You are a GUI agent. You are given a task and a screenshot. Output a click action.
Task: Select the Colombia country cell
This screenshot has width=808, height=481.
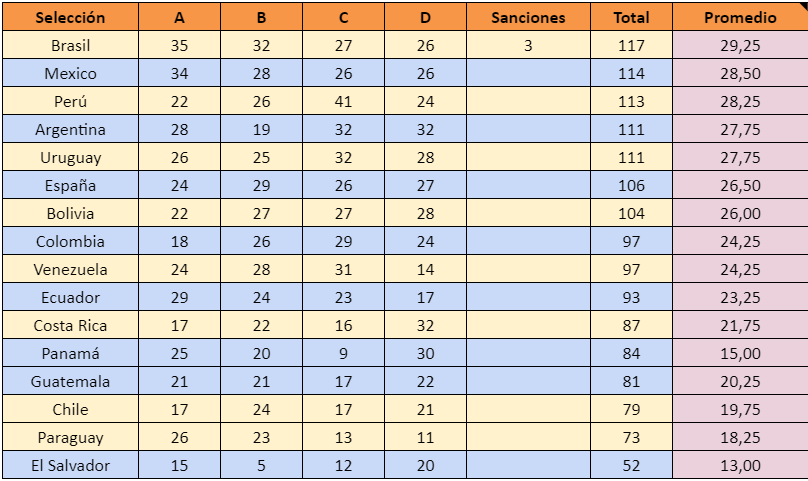tap(70, 241)
